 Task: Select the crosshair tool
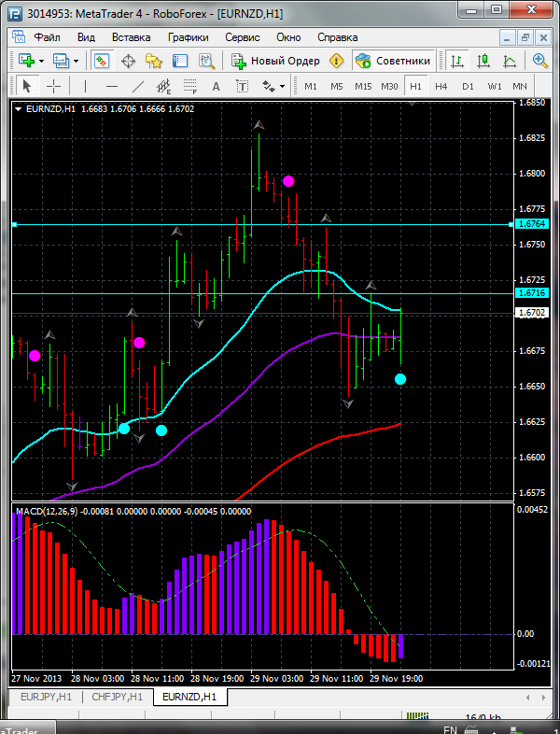pos(54,86)
